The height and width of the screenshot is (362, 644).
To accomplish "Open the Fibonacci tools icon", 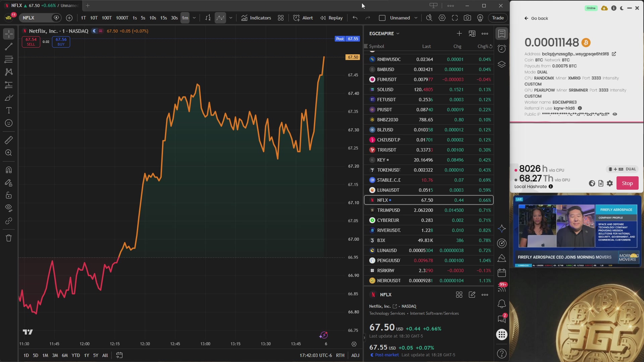I will [9, 59].
